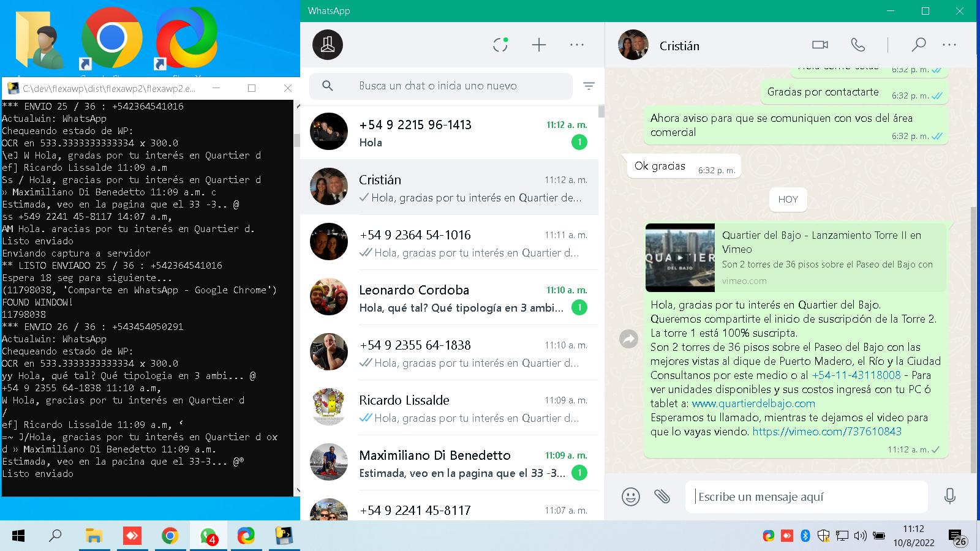Click the chat search magnifier icon
Viewport: 980px width, 551px height.
pyautogui.click(x=328, y=86)
